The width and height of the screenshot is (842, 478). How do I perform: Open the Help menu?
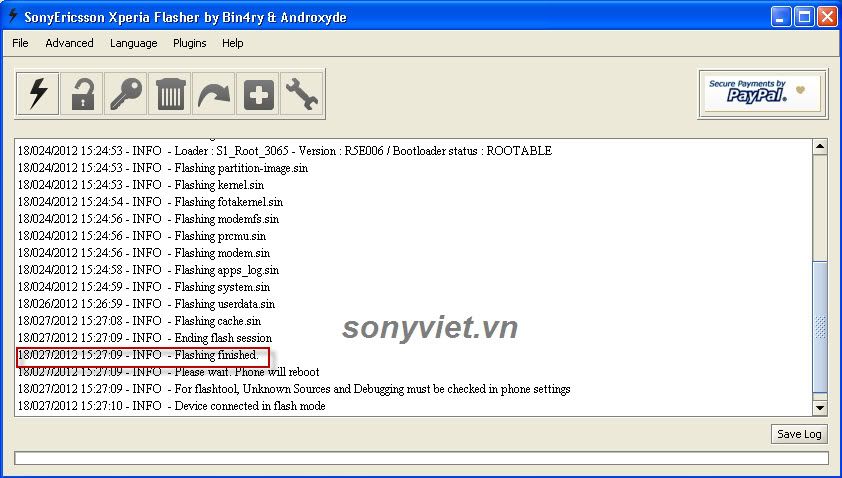tap(233, 43)
